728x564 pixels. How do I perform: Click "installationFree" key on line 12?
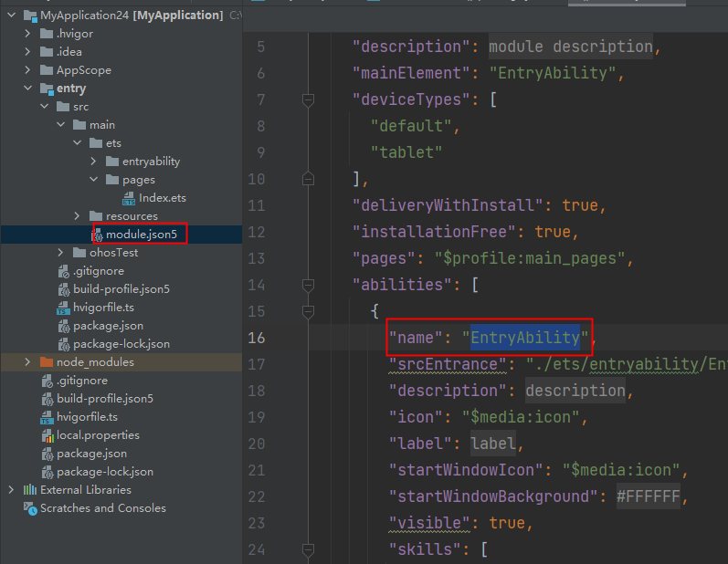pyautogui.click(x=434, y=232)
